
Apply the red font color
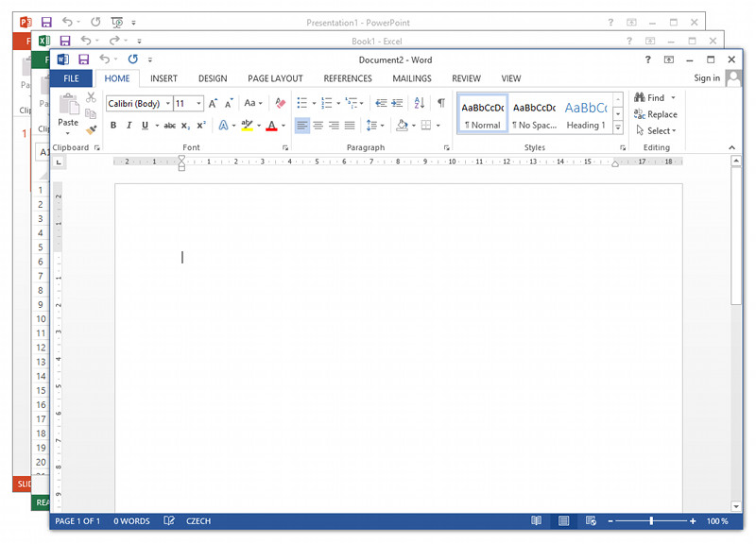click(x=272, y=126)
